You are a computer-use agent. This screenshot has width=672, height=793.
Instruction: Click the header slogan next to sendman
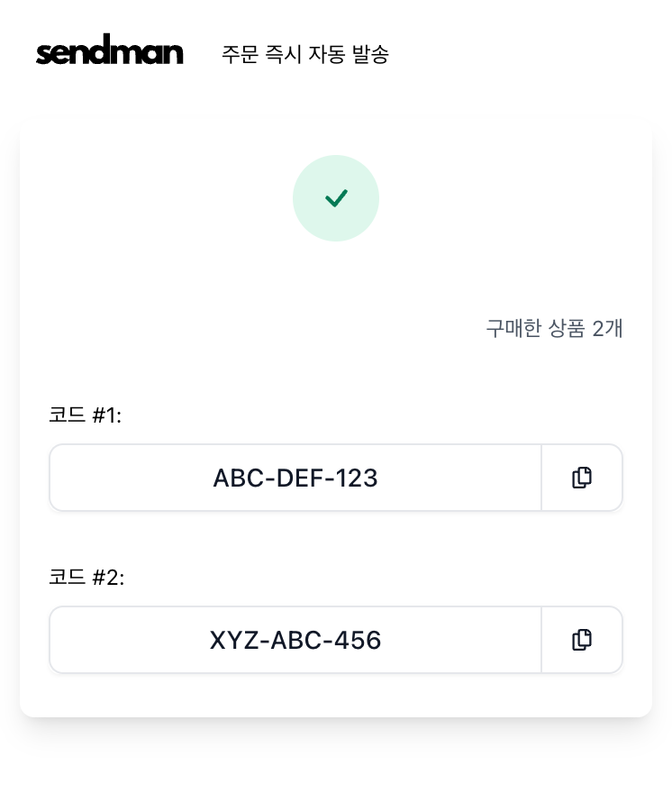(x=305, y=54)
